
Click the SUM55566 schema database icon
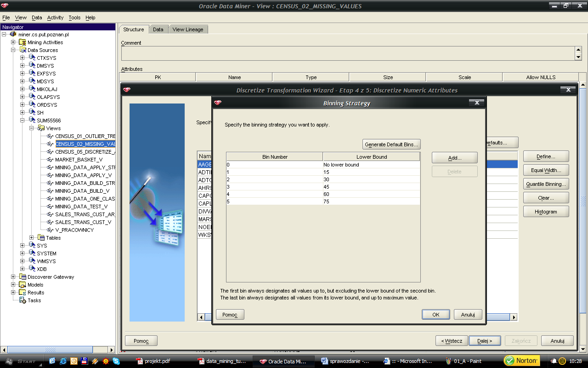coord(32,121)
